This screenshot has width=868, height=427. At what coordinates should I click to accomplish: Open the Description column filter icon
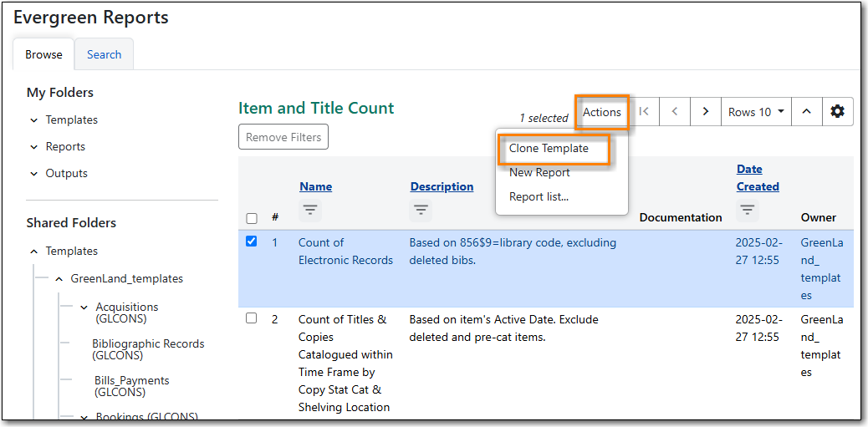[421, 211]
